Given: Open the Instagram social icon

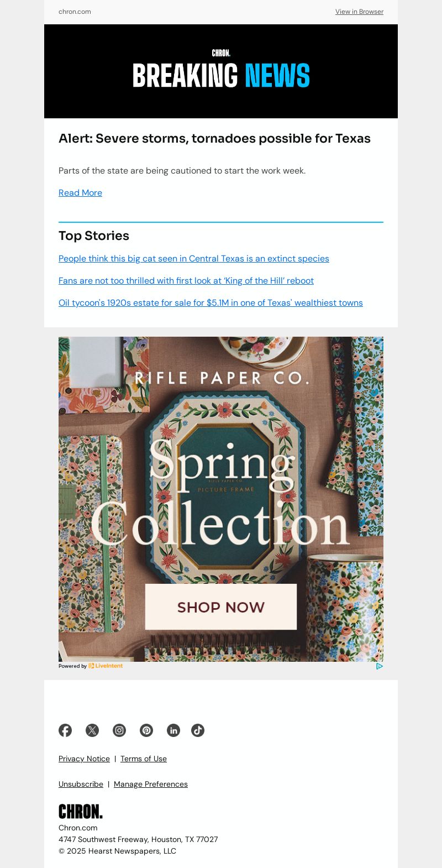Looking at the screenshot, I should [x=119, y=730].
